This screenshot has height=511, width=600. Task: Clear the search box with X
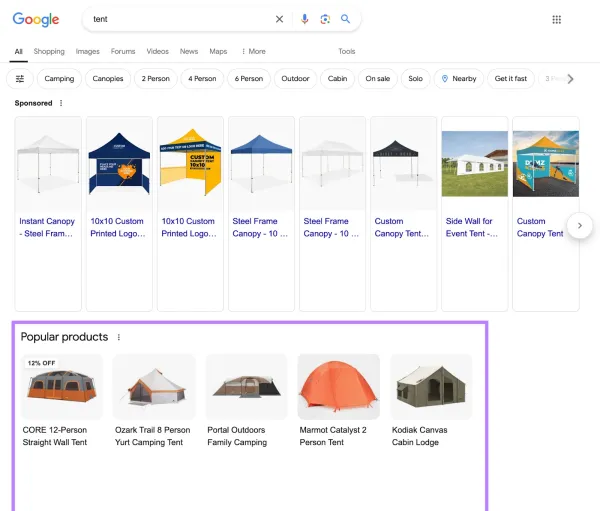click(279, 19)
